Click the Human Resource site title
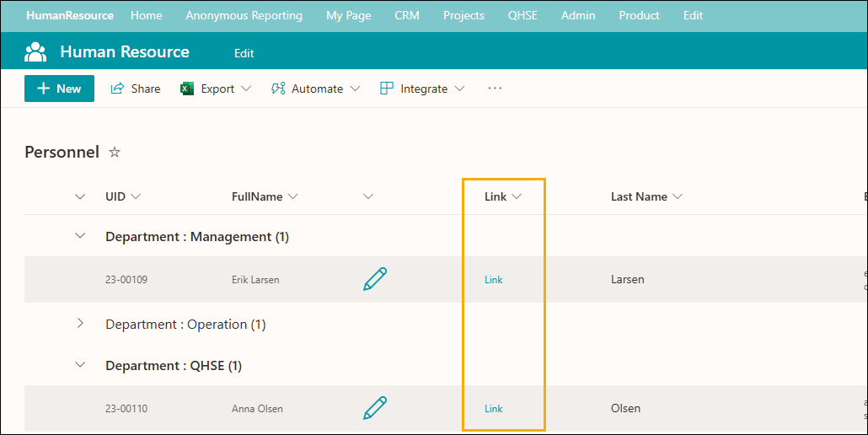 (x=125, y=51)
